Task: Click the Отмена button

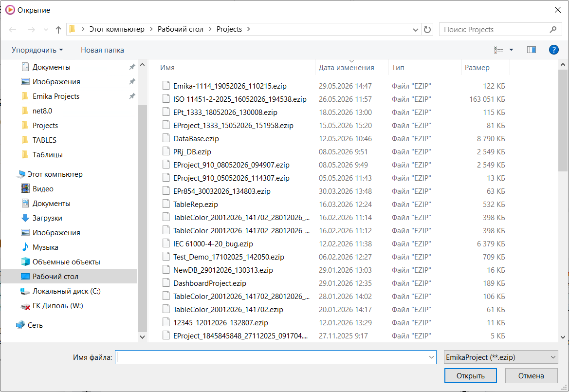Action: (531, 375)
